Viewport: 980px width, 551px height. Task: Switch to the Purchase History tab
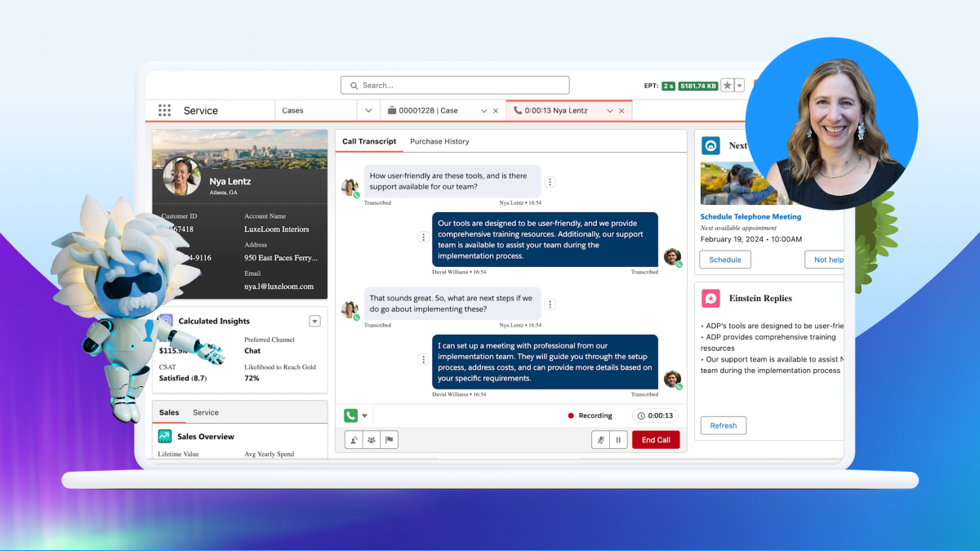(439, 140)
